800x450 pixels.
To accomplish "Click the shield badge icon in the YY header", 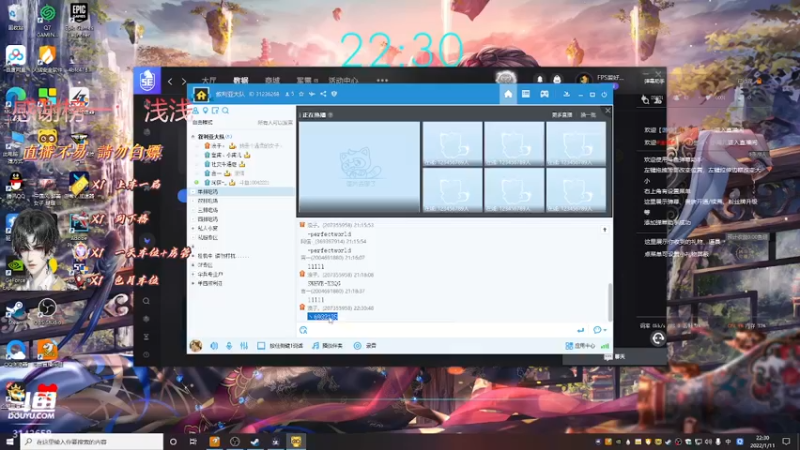I will pos(334,94).
